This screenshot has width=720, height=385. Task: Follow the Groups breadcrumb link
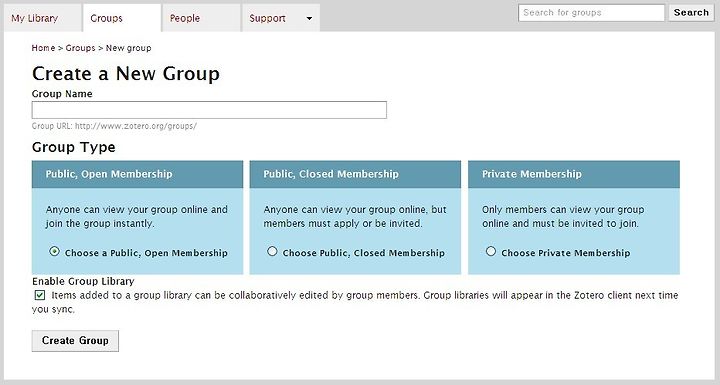(80, 48)
